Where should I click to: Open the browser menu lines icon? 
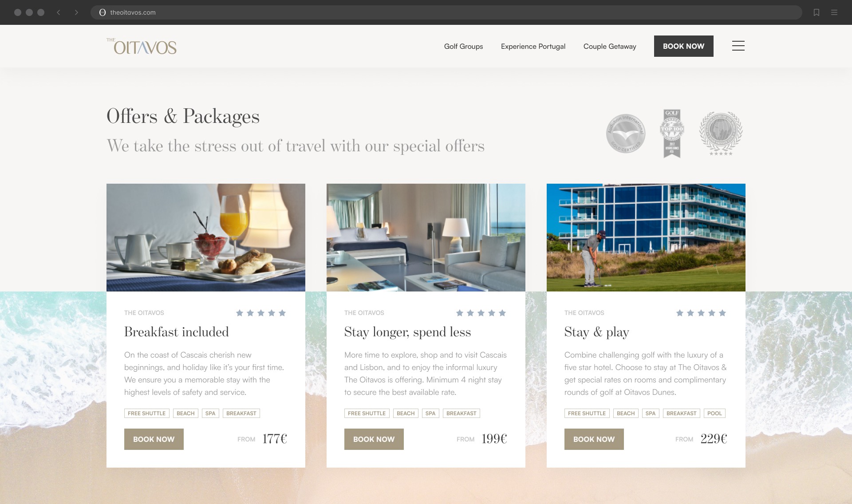(834, 12)
